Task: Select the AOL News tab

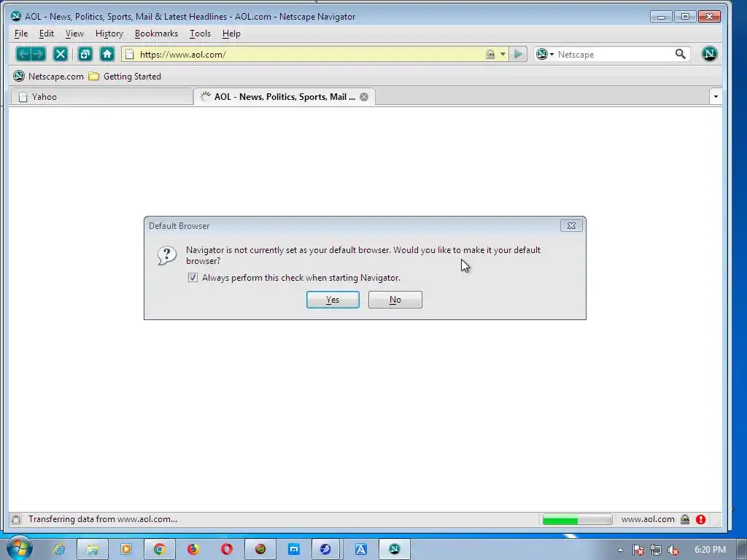Action: click(285, 97)
